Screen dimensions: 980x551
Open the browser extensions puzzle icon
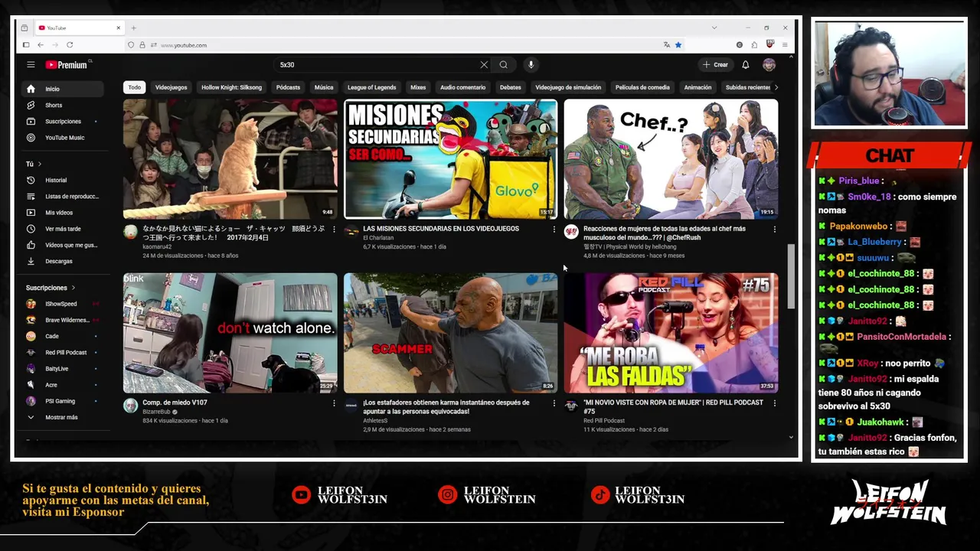click(754, 45)
